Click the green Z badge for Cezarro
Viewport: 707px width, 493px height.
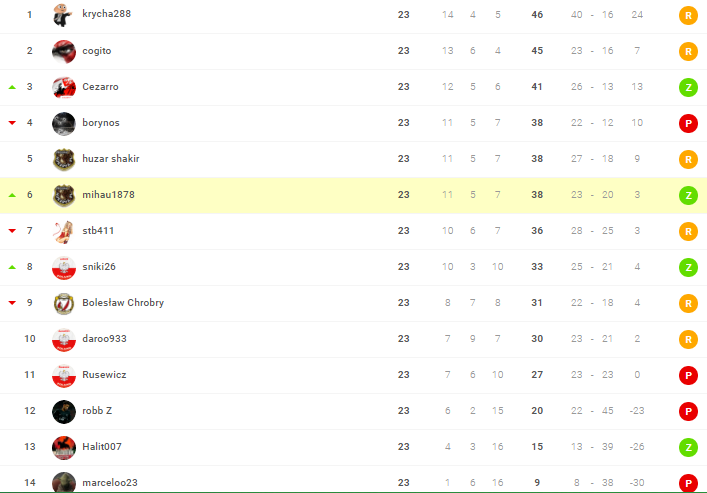(687, 87)
